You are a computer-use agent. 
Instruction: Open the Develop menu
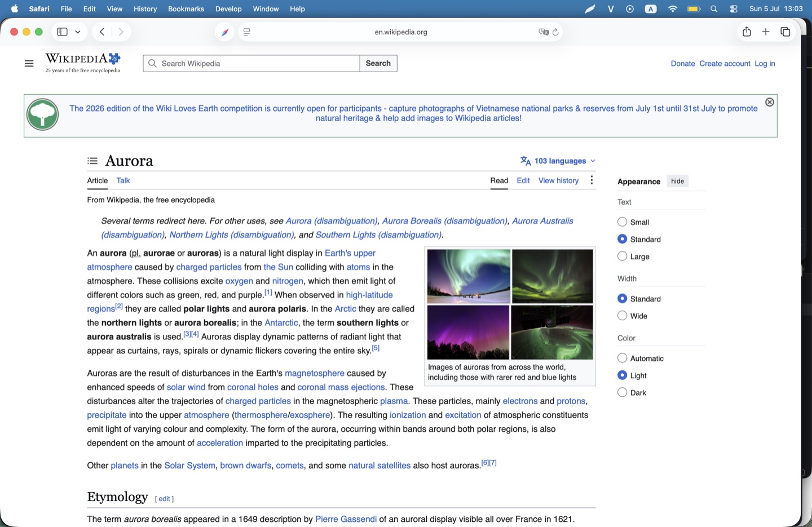point(228,8)
